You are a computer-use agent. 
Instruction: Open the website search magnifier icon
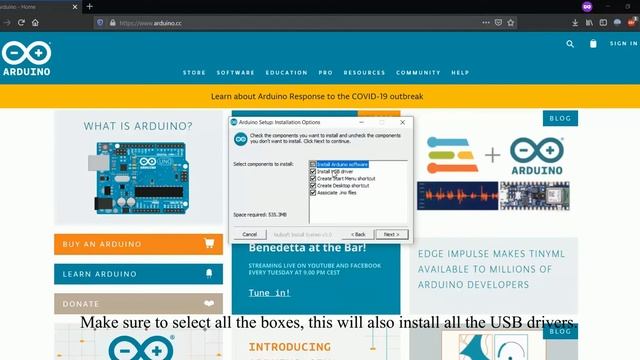(570, 44)
